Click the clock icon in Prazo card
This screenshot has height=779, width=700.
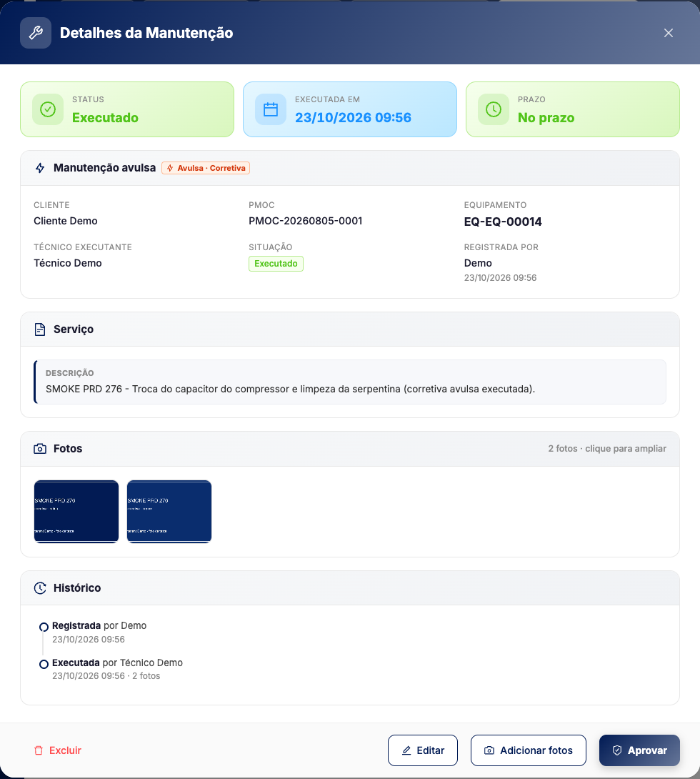[494, 109]
